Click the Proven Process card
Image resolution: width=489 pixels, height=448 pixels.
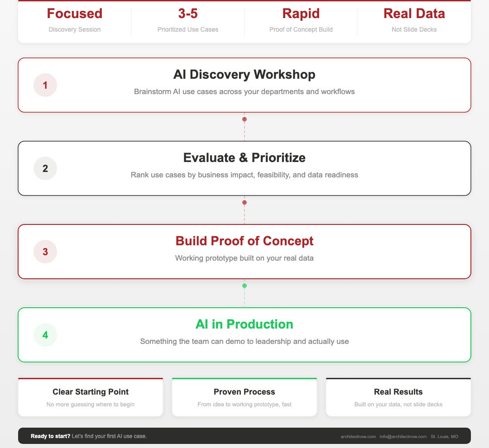pyautogui.click(x=244, y=397)
